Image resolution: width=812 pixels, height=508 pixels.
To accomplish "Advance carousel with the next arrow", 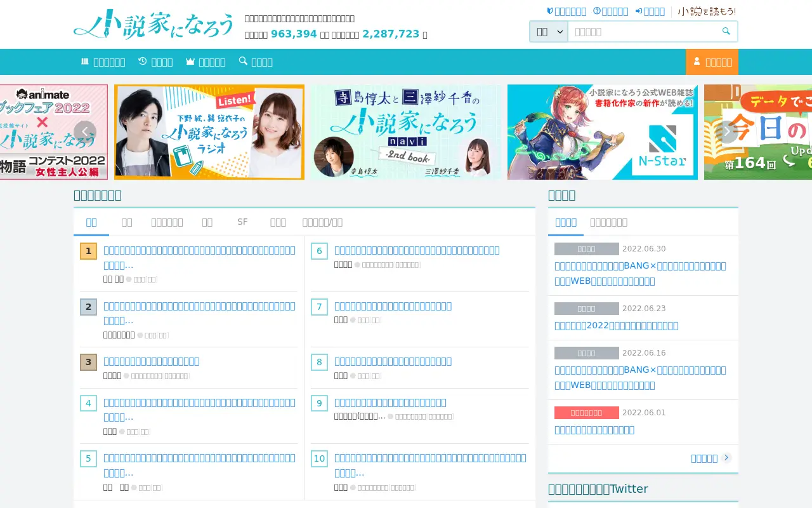I will pyautogui.click(x=727, y=132).
